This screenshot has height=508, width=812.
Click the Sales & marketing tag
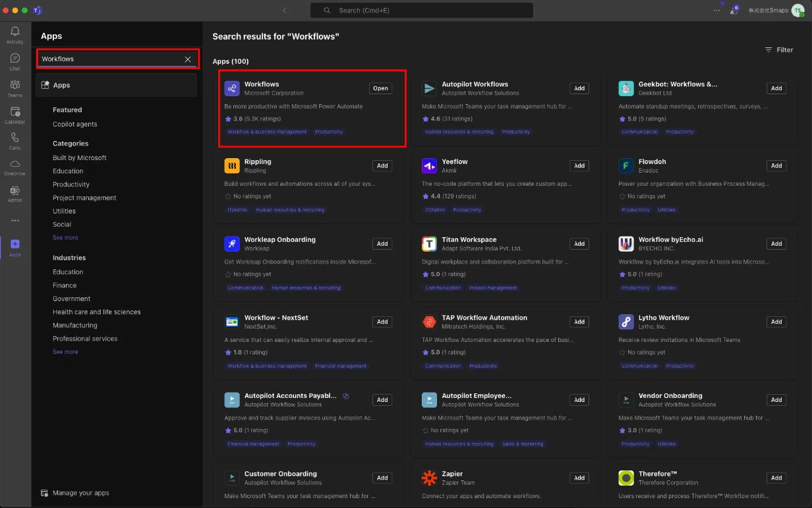523,444
